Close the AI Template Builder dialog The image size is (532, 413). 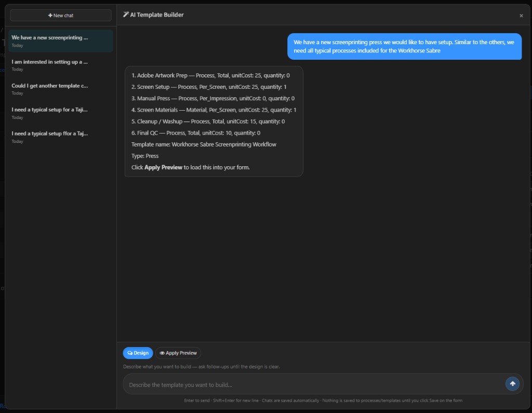(x=521, y=16)
